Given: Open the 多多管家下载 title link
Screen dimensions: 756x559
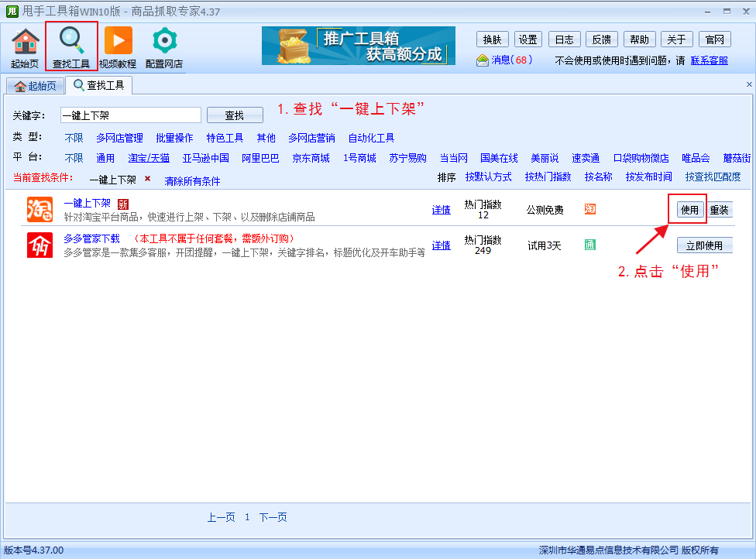Looking at the screenshot, I should click(x=91, y=238).
